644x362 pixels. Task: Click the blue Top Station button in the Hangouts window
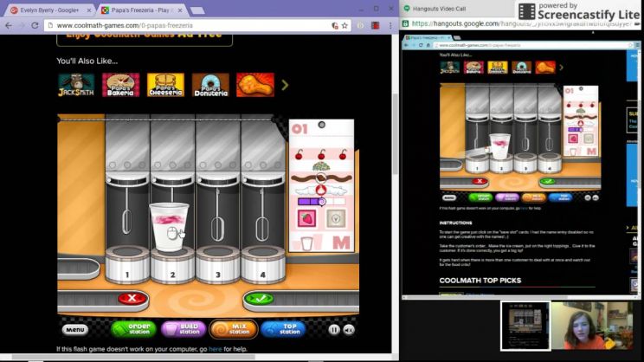(561, 197)
